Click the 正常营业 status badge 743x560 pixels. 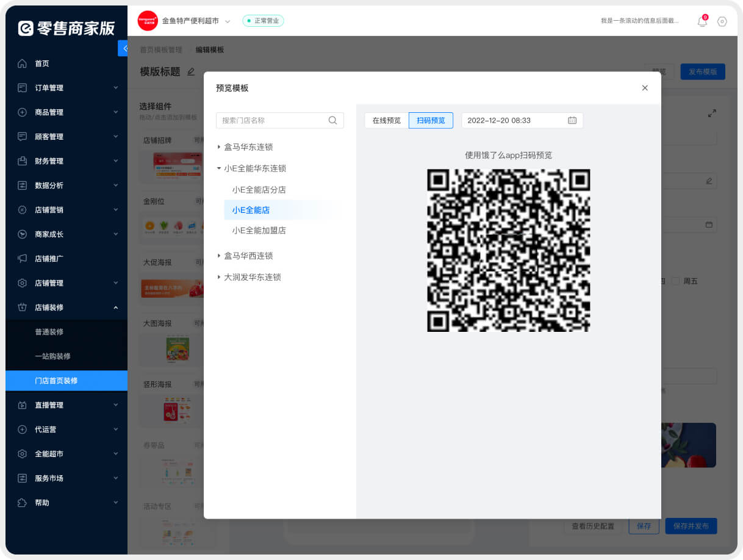click(263, 21)
